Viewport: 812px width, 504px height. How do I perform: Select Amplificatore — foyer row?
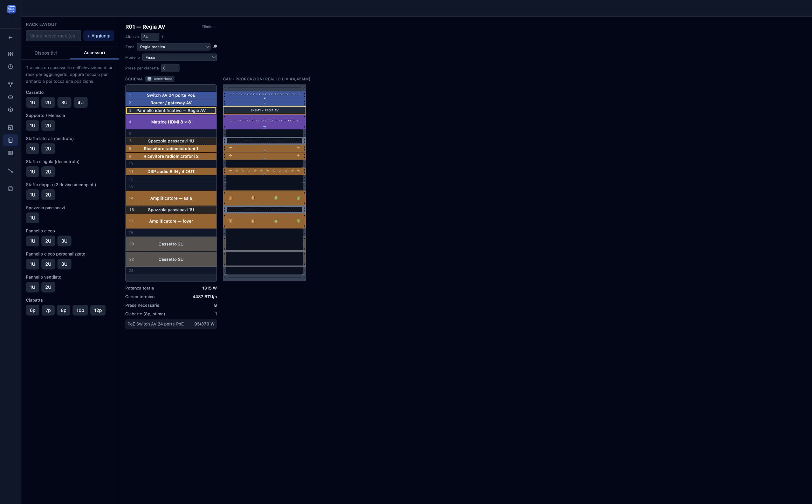click(171, 221)
